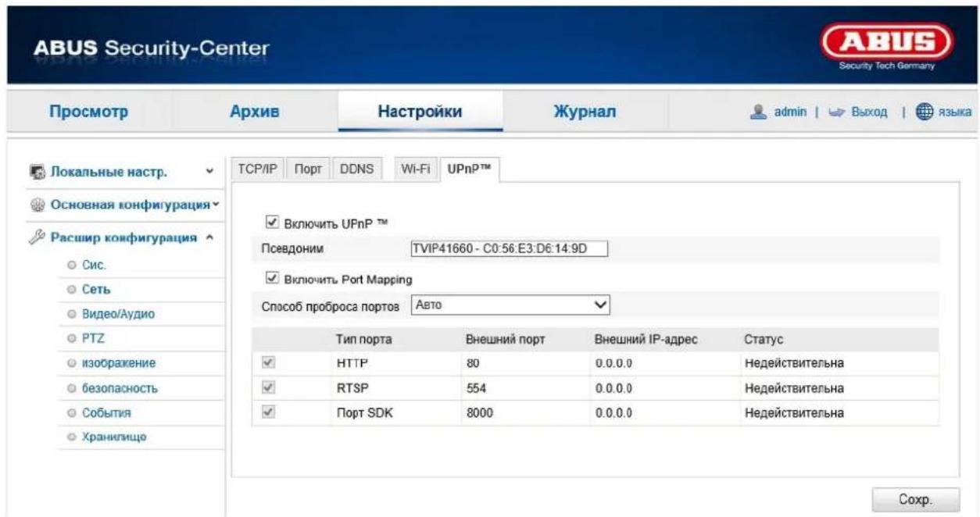Open the изображение sidebar item
The image size is (980, 517).
(x=120, y=362)
